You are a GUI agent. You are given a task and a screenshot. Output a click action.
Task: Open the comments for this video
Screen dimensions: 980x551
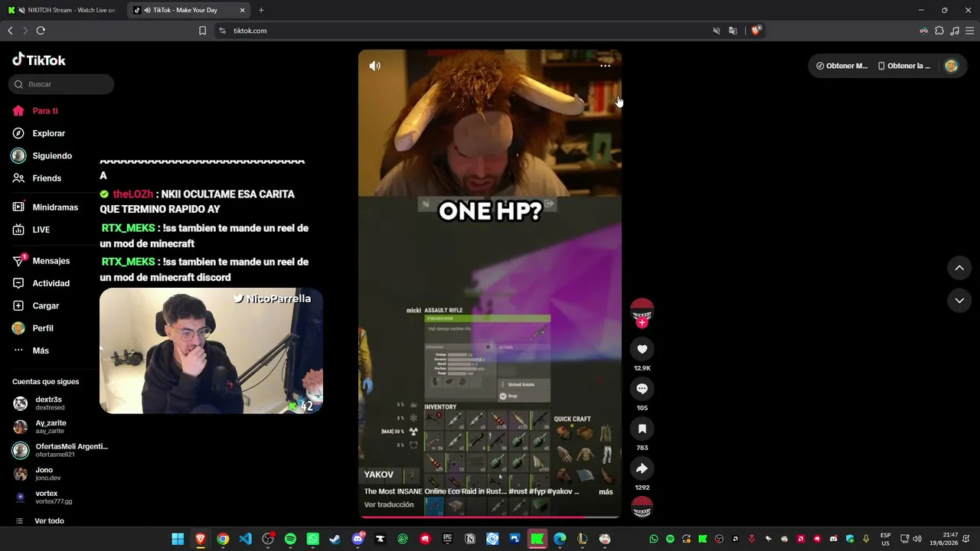[x=642, y=389]
